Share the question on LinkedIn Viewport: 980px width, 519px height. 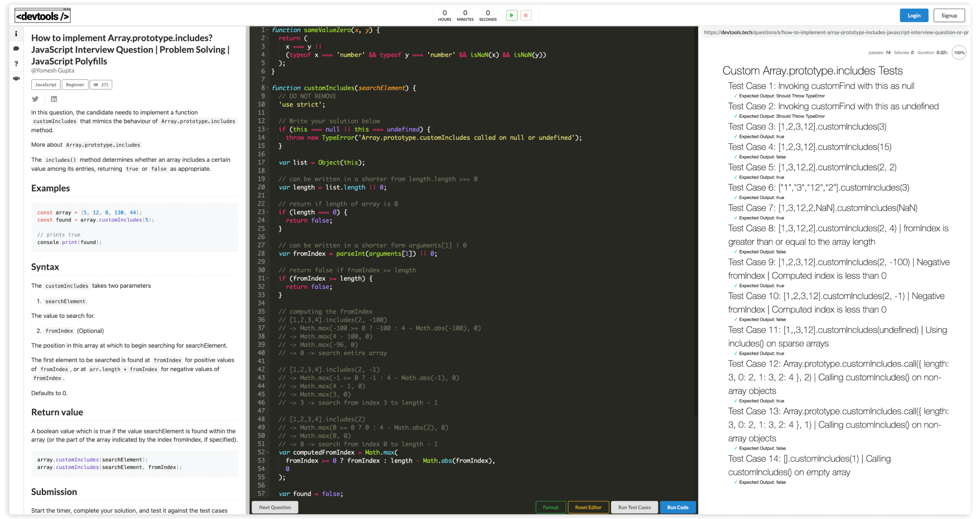(54, 99)
